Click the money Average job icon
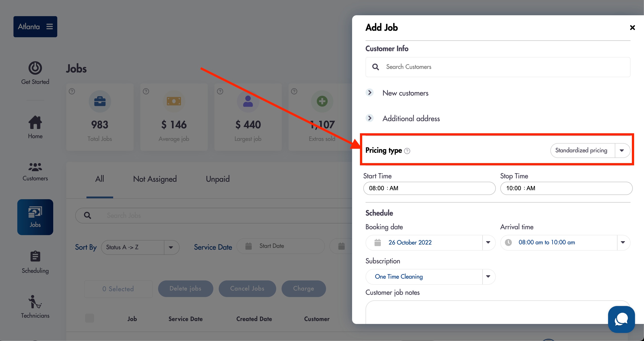Image resolution: width=644 pixels, height=341 pixels. click(x=174, y=101)
